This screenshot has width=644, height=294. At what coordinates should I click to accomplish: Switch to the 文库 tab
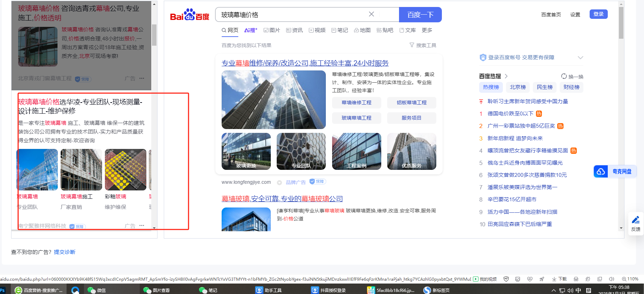click(x=408, y=30)
